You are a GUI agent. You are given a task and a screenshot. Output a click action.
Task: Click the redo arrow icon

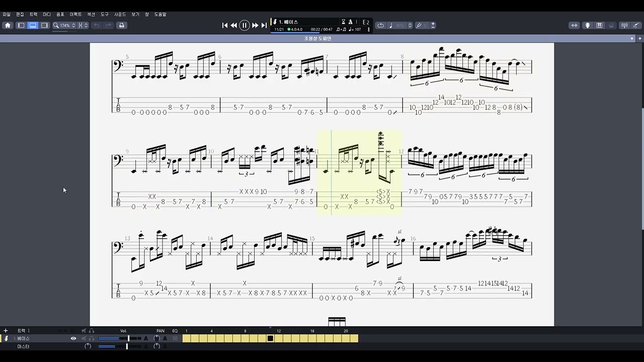[x=108, y=25]
